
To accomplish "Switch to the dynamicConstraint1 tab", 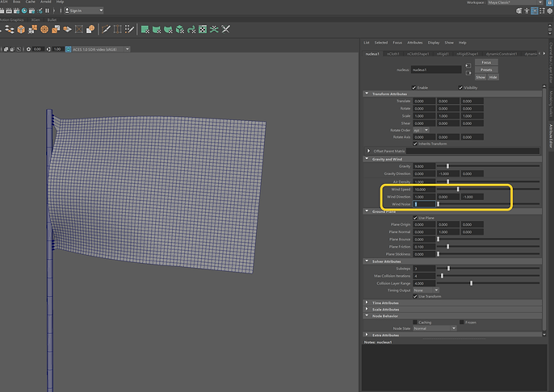I will (x=502, y=54).
